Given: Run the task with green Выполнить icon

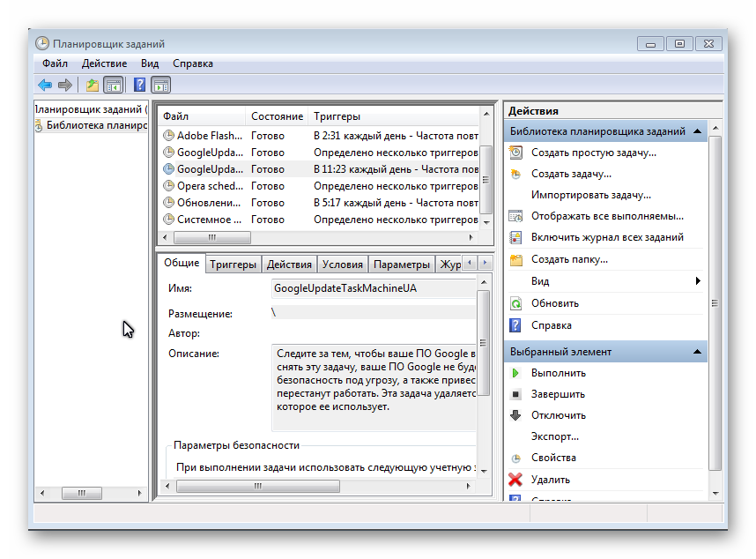Looking at the screenshot, I should pyautogui.click(x=516, y=373).
